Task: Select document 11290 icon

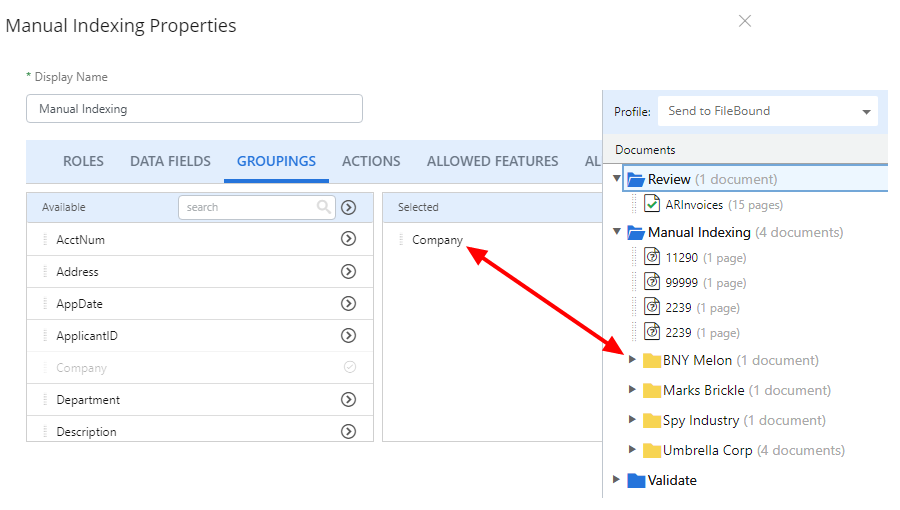Action: coord(651,256)
